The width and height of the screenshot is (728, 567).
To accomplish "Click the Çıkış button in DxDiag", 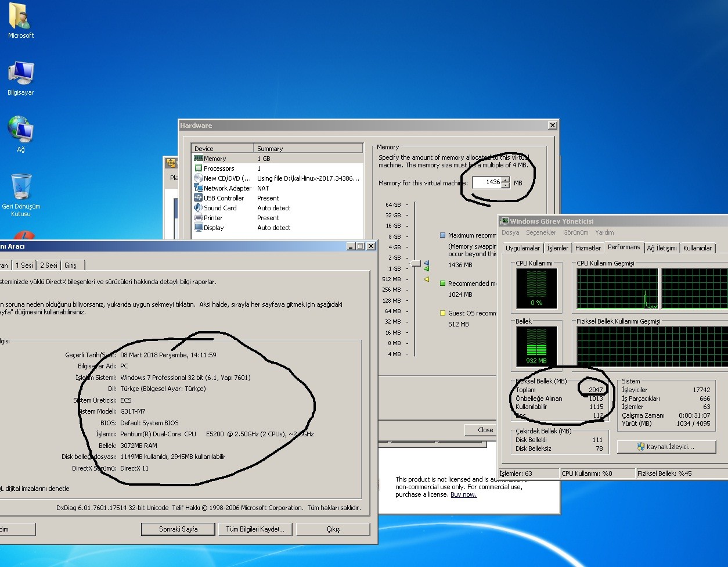I will tap(333, 529).
